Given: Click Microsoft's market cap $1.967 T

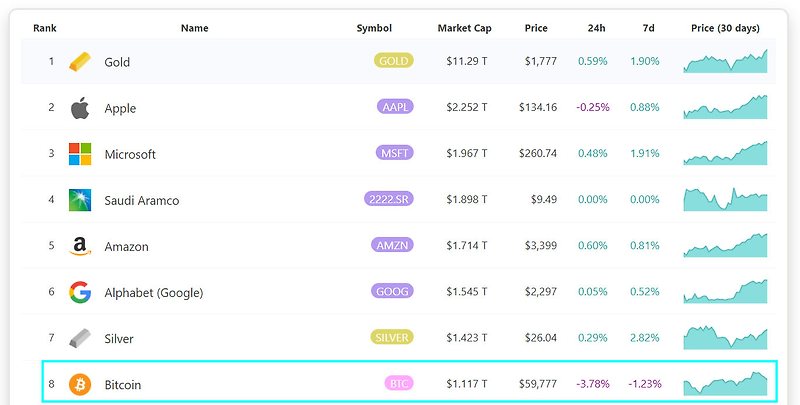Looking at the screenshot, I should click(x=466, y=153).
